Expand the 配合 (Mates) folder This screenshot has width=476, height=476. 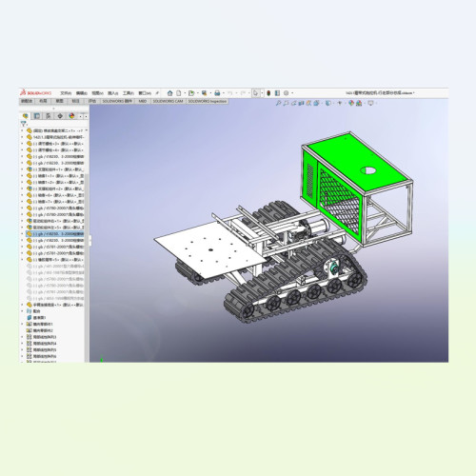pos(22,311)
